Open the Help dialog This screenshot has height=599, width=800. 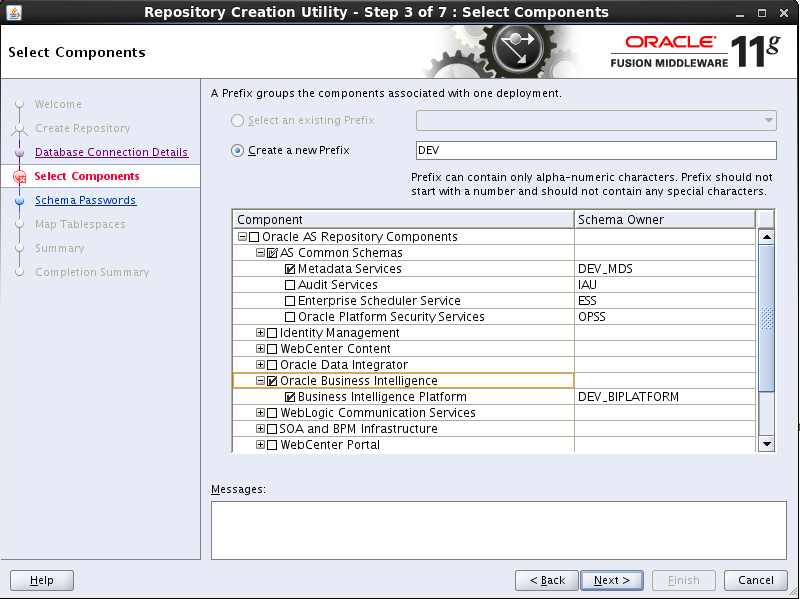point(41,580)
